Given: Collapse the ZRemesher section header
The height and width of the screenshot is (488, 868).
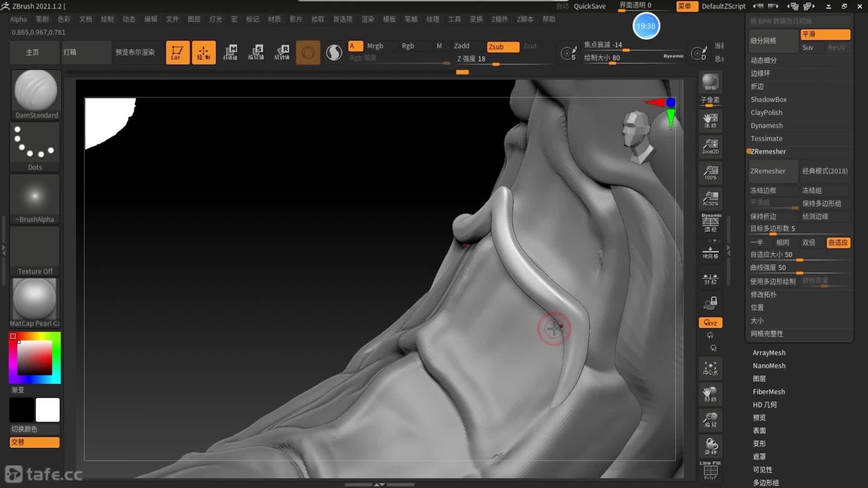Looking at the screenshot, I should pos(768,151).
